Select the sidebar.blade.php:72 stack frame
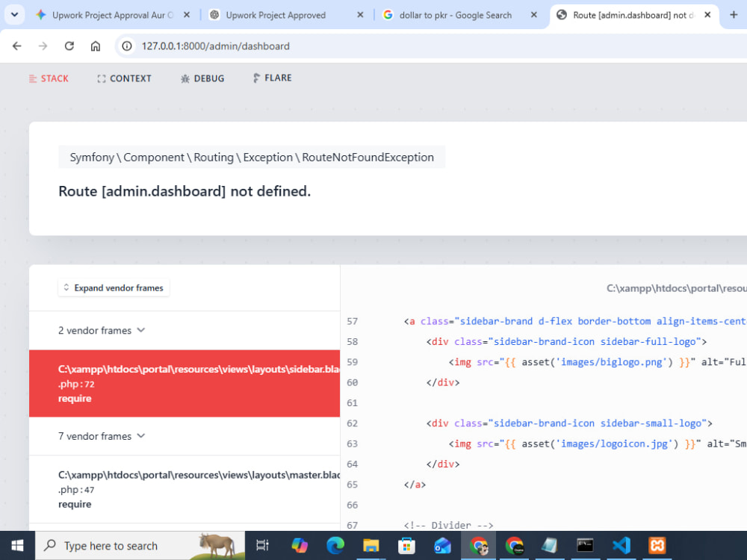The width and height of the screenshot is (747, 560). pyautogui.click(x=185, y=383)
